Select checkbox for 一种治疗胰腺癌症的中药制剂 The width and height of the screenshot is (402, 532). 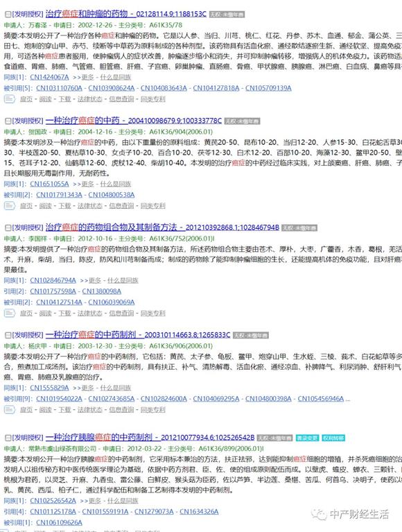tap(8, 438)
